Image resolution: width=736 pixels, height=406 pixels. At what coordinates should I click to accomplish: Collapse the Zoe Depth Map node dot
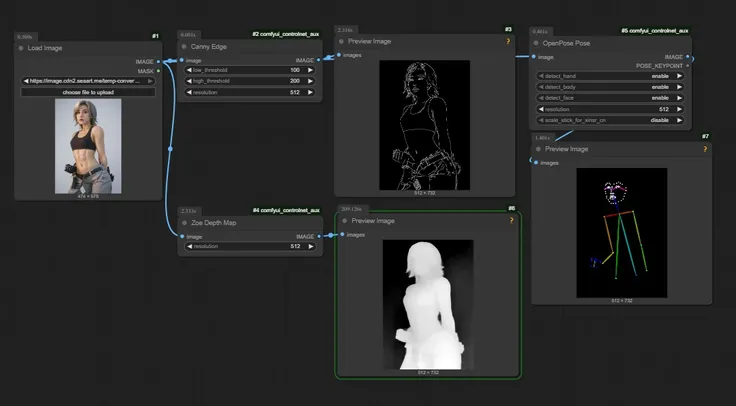[184, 223]
